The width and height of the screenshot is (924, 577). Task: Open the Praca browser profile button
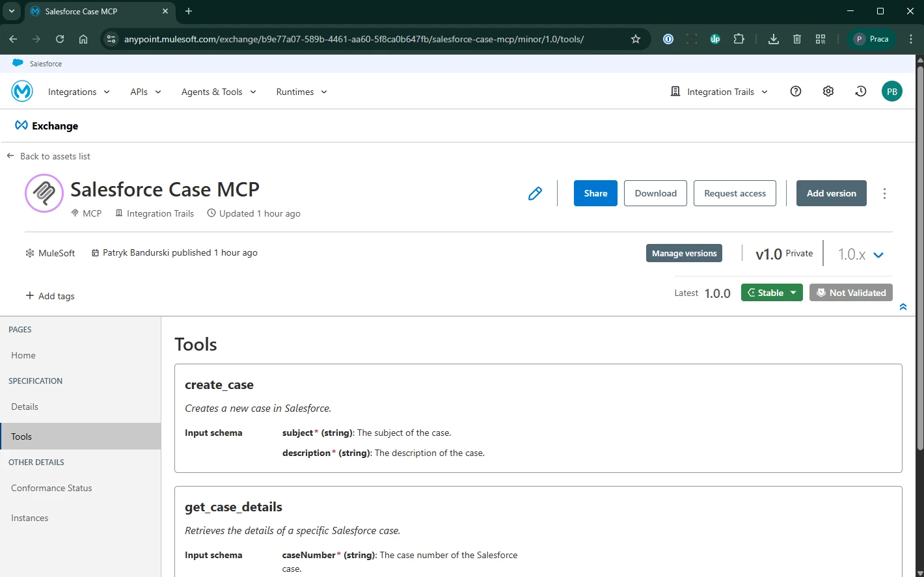[x=871, y=39]
